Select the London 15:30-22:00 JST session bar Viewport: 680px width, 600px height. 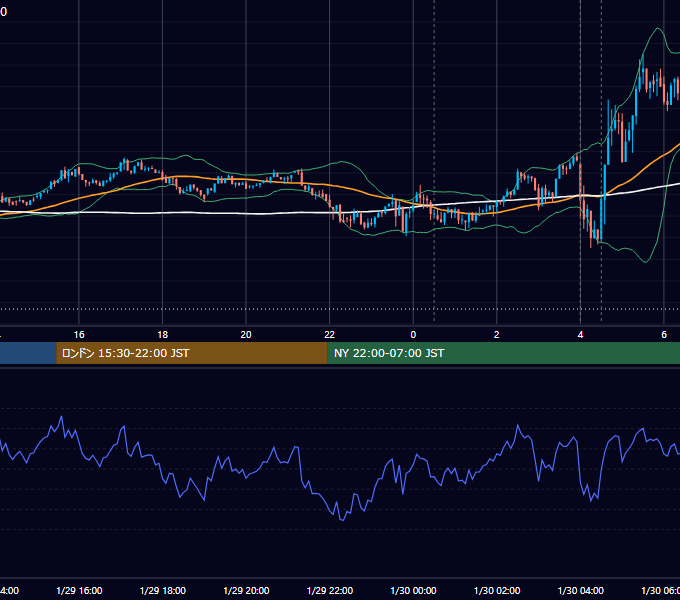192,353
